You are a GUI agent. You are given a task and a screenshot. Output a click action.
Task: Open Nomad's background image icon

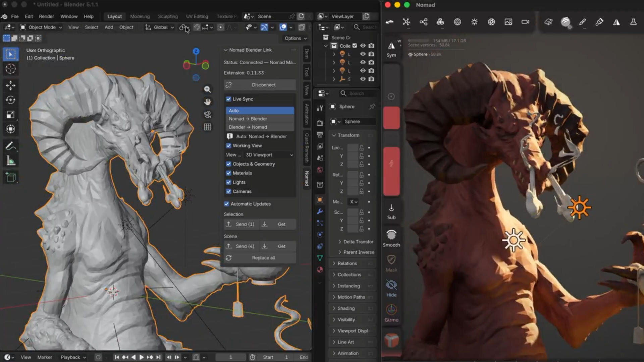508,22
